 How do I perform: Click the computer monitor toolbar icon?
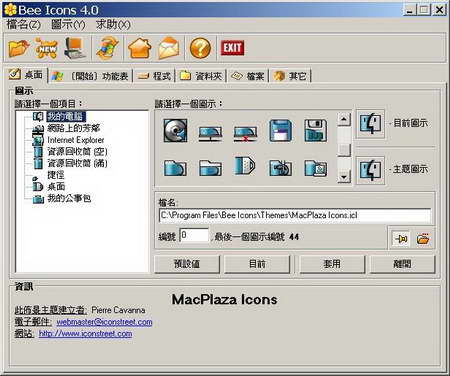click(x=75, y=48)
